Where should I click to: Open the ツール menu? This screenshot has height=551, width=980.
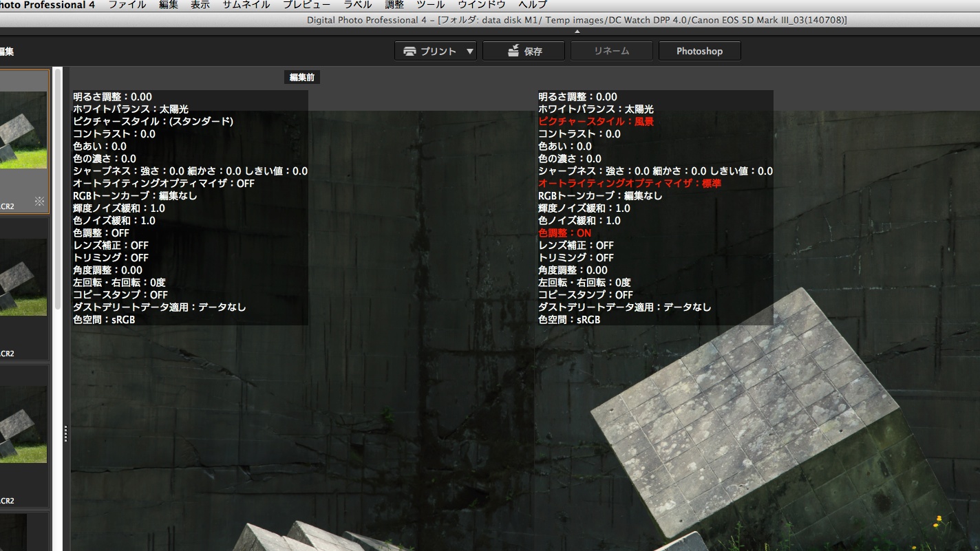431,5
